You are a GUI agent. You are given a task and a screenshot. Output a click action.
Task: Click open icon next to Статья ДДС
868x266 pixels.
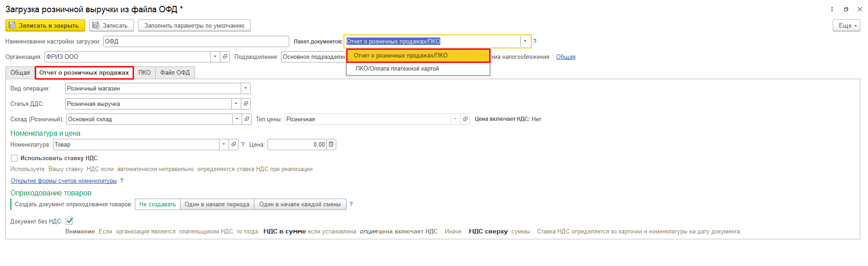tap(246, 104)
